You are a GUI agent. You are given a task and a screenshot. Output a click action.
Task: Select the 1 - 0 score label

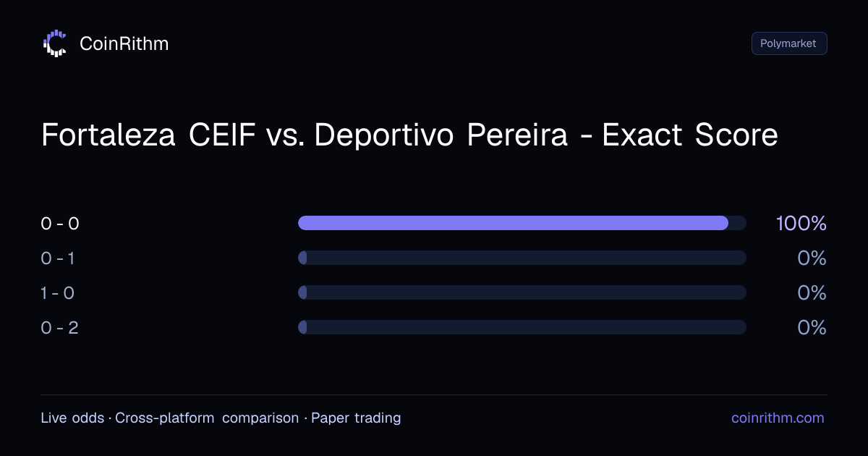[x=58, y=292]
